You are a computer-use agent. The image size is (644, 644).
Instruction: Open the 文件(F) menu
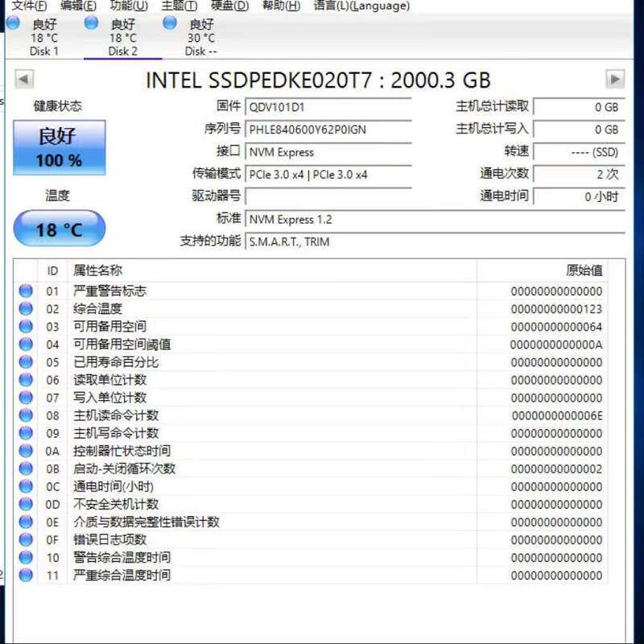click(x=29, y=6)
